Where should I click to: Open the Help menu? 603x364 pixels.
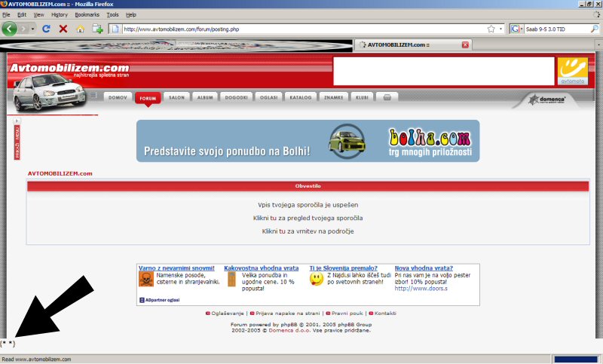(x=131, y=14)
